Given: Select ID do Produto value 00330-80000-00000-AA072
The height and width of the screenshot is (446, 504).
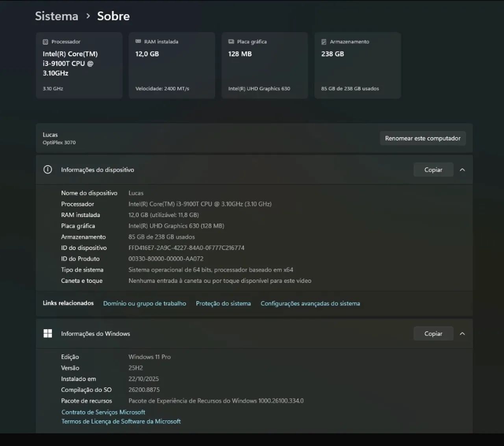Looking at the screenshot, I should (166, 259).
